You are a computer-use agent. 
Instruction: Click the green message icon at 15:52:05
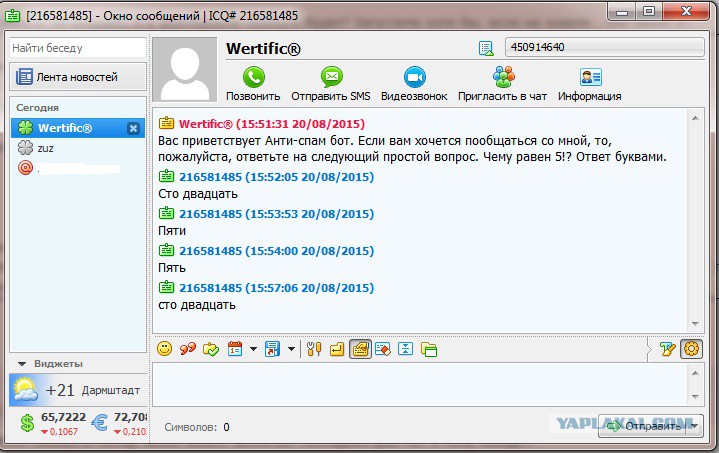click(166, 176)
